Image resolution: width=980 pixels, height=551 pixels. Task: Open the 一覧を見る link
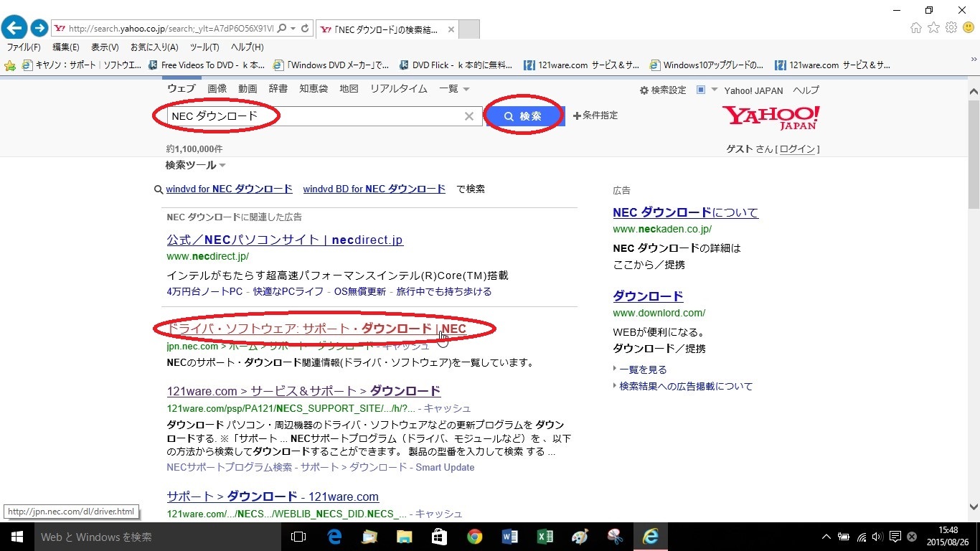pyautogui.click(x=643, y=370)
